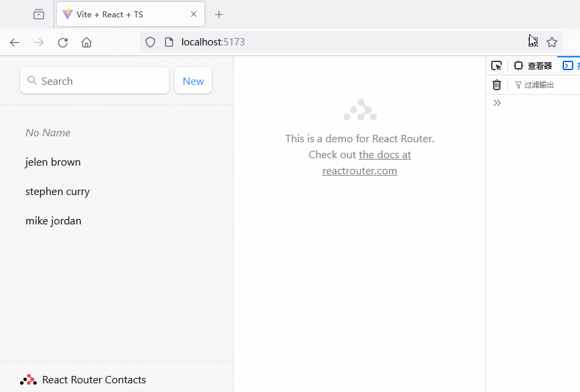580x392 pixels.
Task: Expand the console input chevron prompt
Action: pos(497,103)
